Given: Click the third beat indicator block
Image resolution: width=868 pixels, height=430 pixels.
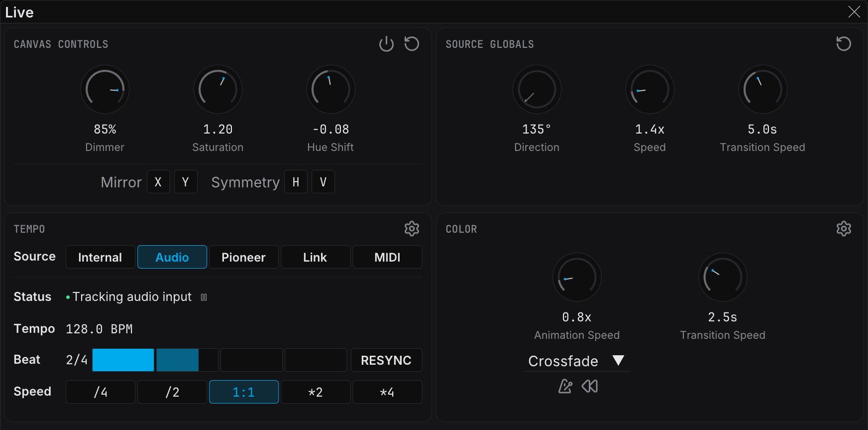Looking at the screenshot, I should coord(251,360).
